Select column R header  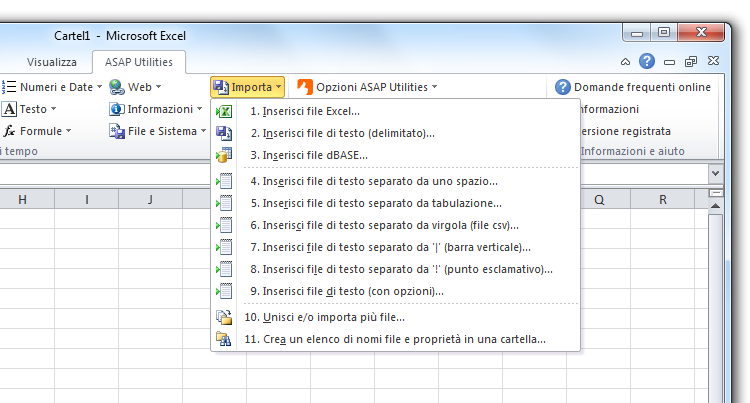[662, 199]
